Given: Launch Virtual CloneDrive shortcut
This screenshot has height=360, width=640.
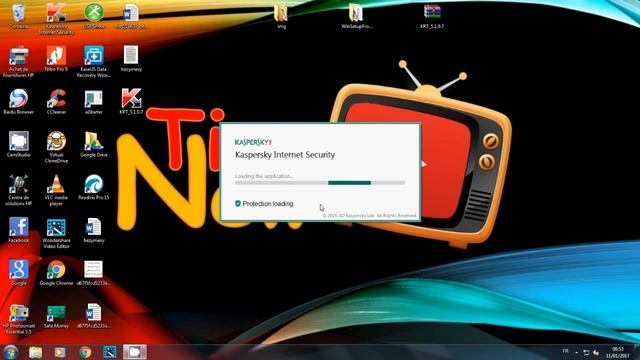Looking at the screenshot, I should (56, 147).
